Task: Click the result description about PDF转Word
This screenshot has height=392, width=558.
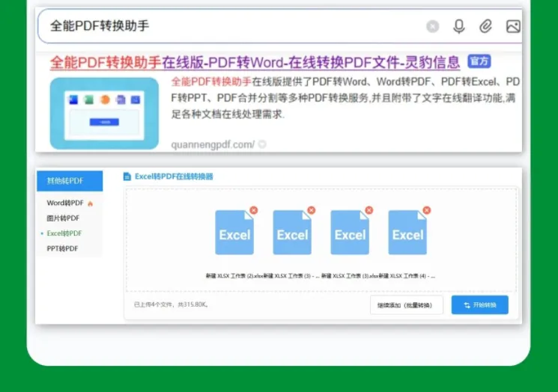Action: click(x=345, y=98)
